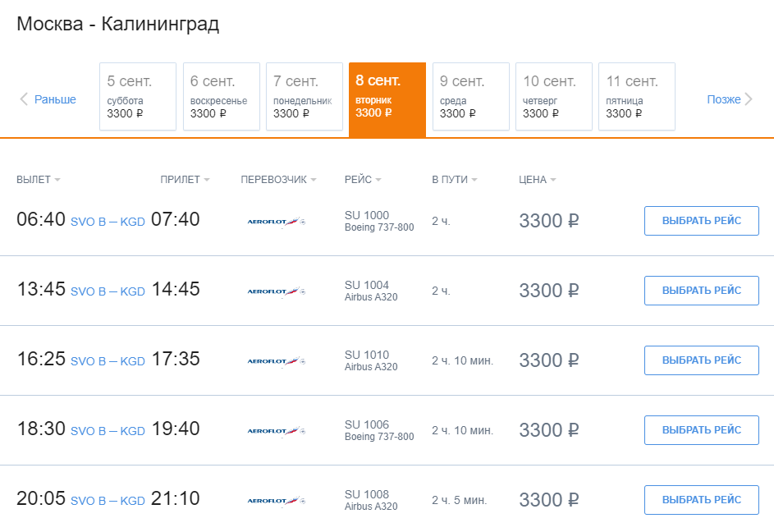Image resolution: width=774 pixels, height=532 pixels.
Task: Click the Aeroflot logo for flight SU 1000
Action: [277, 222]
